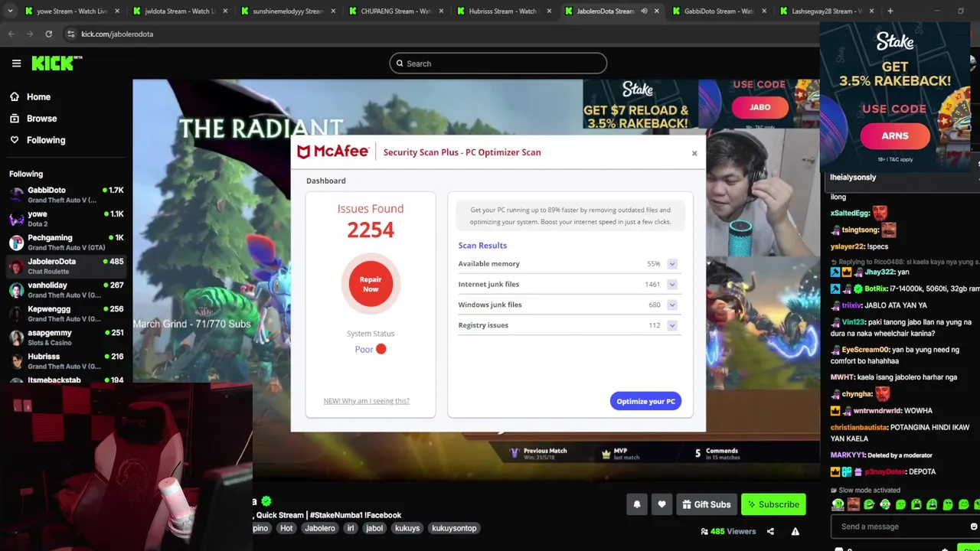Click the Stake ARNS code ad

pyautogui.click(x=895, y=96)
